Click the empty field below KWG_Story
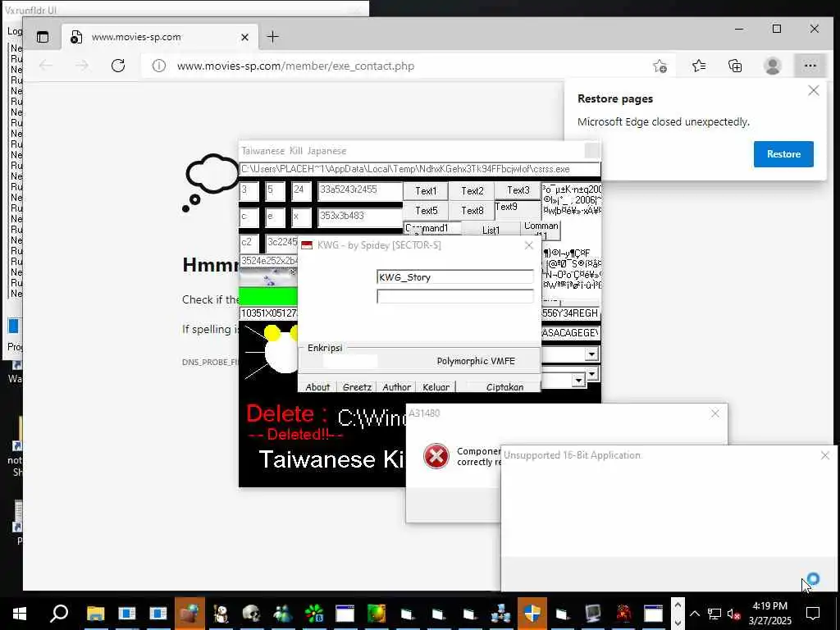Viewport: 840px width, 630px height. [454, 296]
